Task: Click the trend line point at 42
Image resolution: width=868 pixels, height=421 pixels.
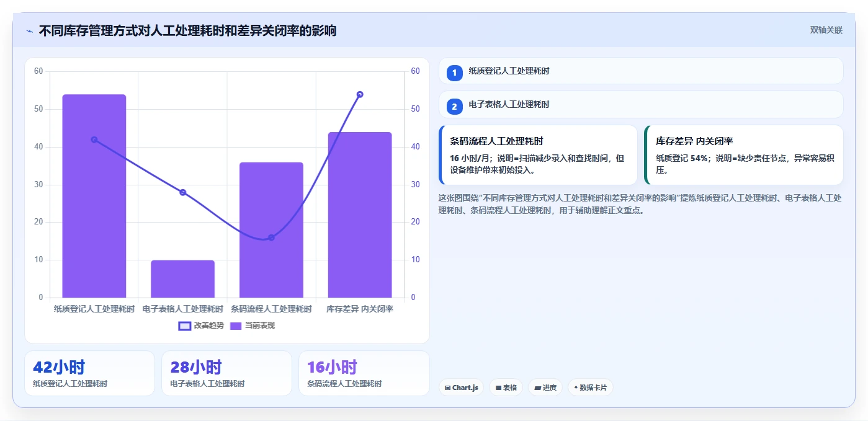Action: pos(94,140)
